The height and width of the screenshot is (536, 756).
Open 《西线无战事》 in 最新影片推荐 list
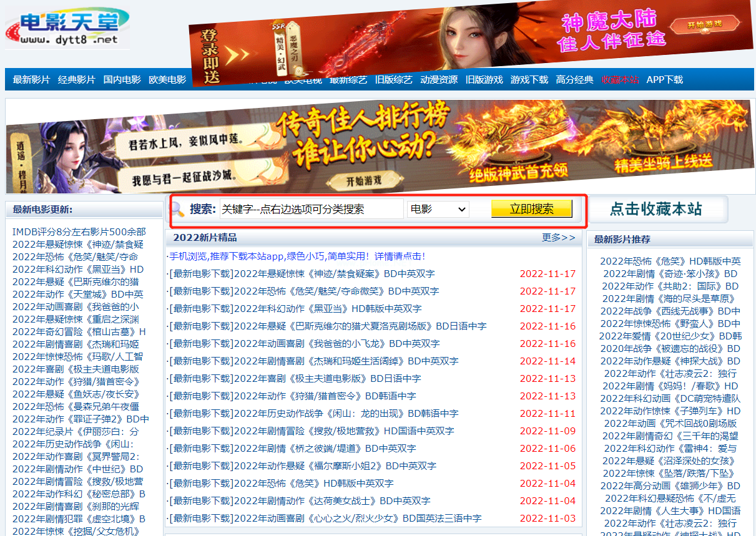670,311
